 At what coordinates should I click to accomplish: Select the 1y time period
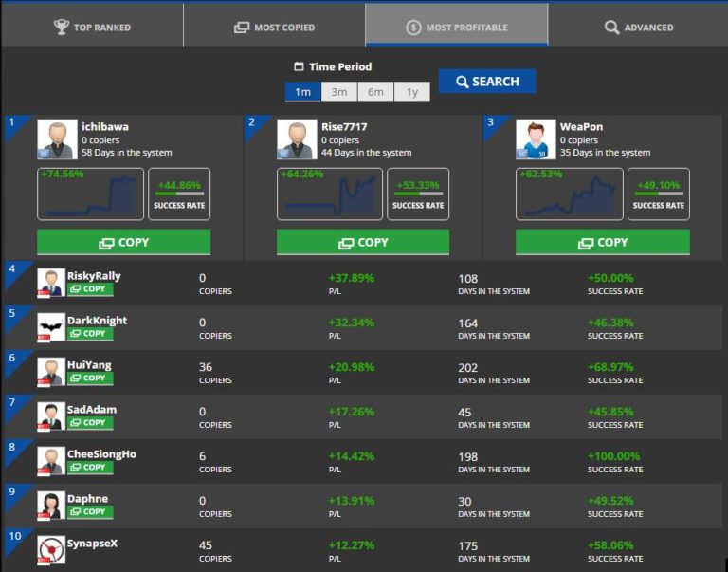(411, 92)
